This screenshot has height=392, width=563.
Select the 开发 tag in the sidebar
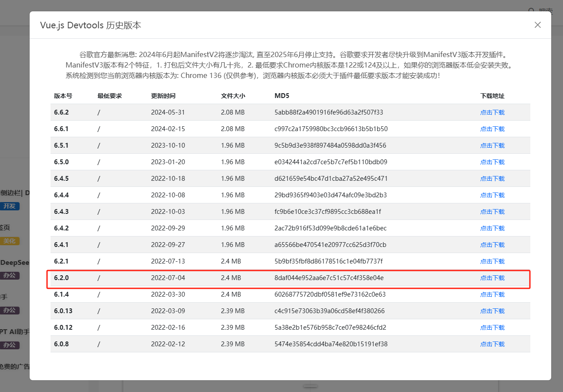tap(10, 206)
